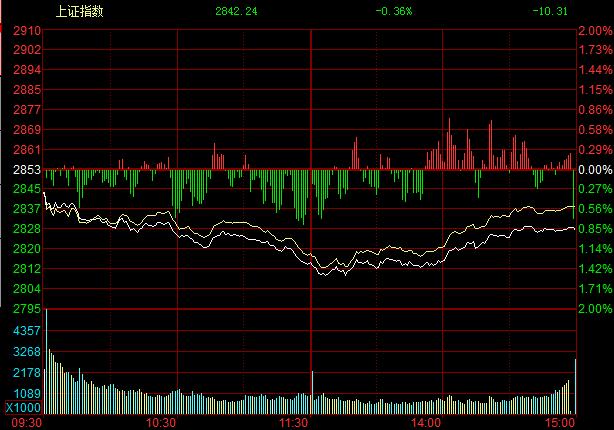Click the 11:30 time axis label
This screenshot has width=614, height=430.
(x=294, y=423)
